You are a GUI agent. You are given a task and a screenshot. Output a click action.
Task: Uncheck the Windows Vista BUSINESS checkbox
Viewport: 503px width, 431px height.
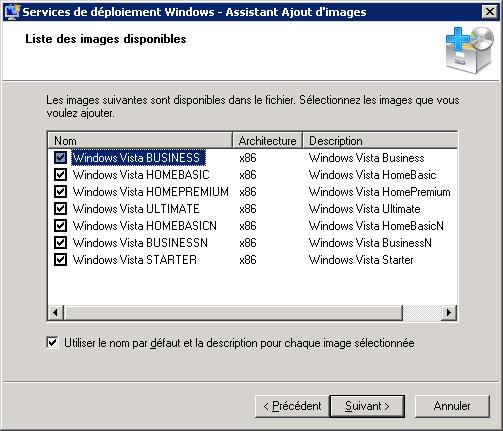coord(60,158)
